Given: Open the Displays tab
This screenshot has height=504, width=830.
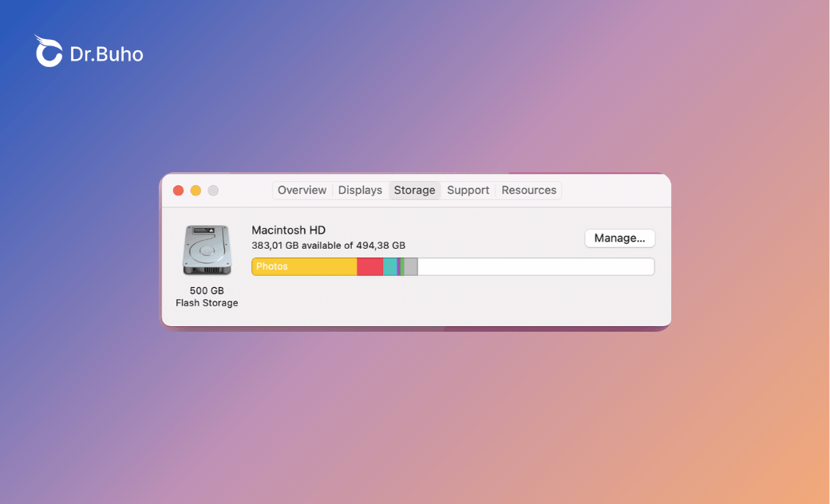Looking at the screenshot, I should [x=359, y=190].
